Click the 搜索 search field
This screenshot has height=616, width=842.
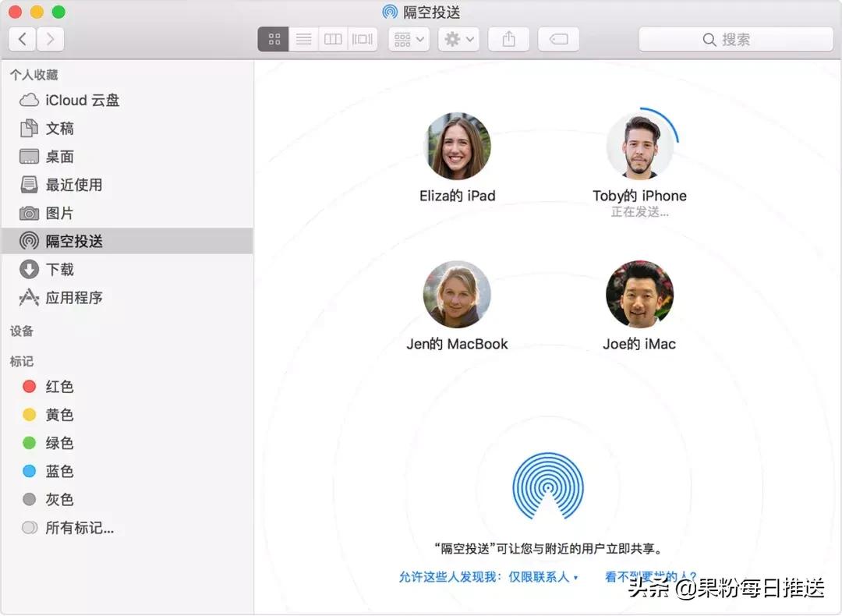tap(736, 38)
